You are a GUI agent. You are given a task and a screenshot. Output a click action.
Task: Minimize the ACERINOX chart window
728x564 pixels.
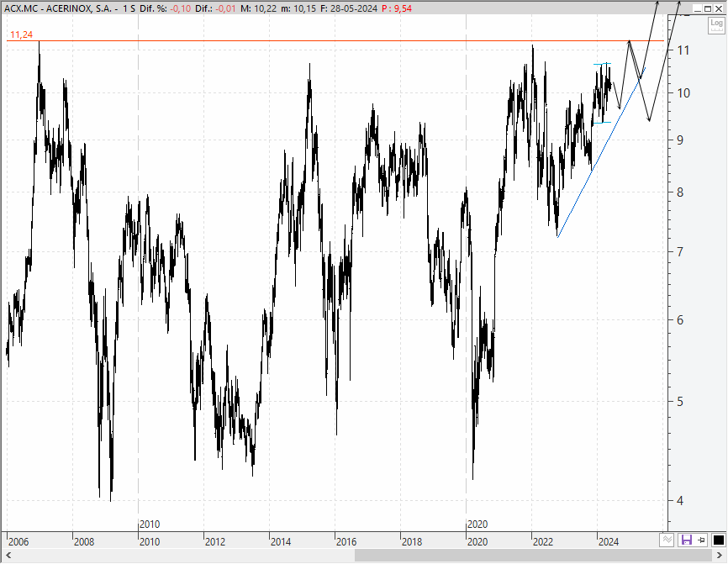[698, 8]
